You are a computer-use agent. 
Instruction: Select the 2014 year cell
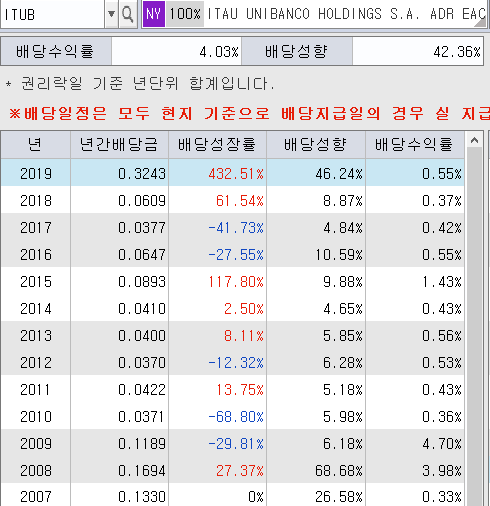[36, 309]
